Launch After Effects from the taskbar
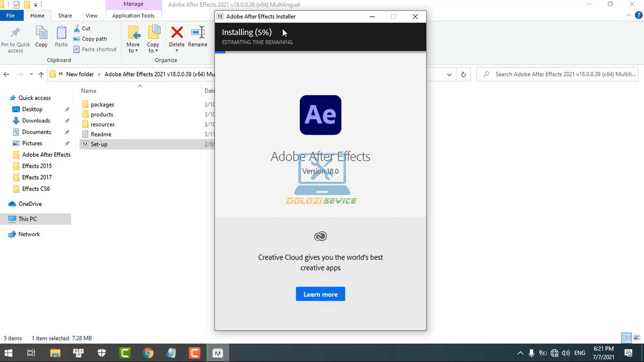644x362 pixels. coord(218,352)
